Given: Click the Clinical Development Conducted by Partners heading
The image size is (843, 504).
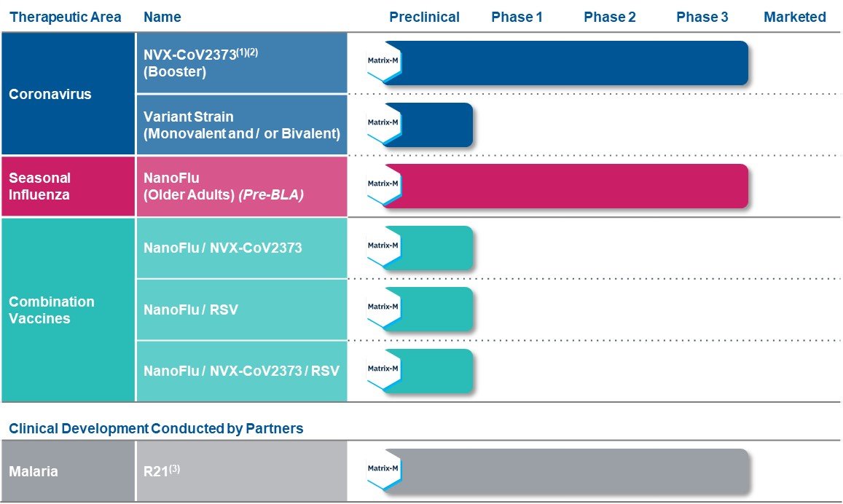Looking at the screenshot, I should click(x=156, y=429).
